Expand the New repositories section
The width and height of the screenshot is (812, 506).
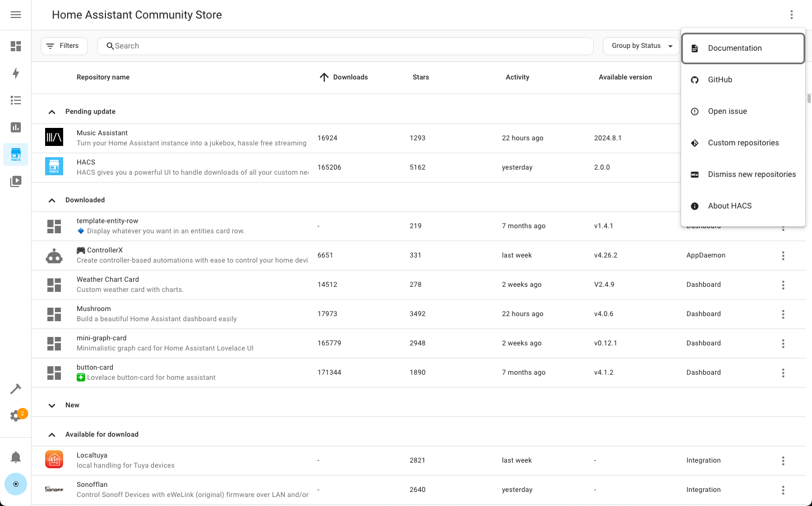click(x=52, y=405)
